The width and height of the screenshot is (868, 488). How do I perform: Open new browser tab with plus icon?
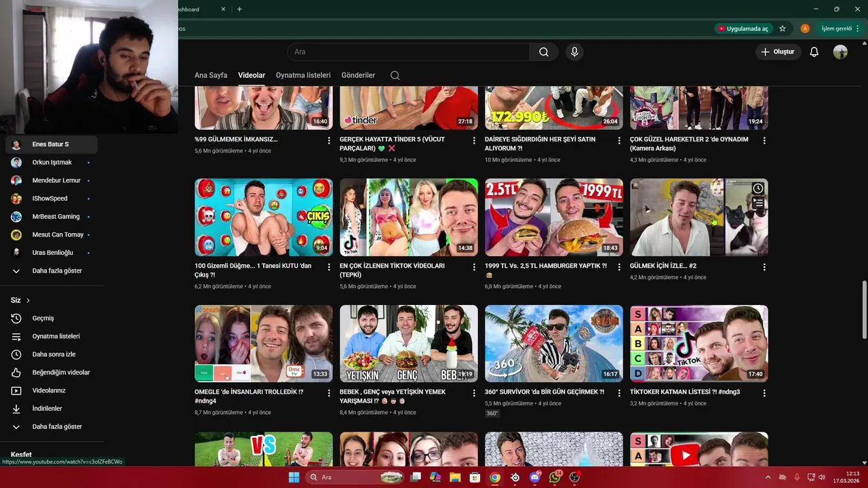pyautogui.click(x=239, y=9)
